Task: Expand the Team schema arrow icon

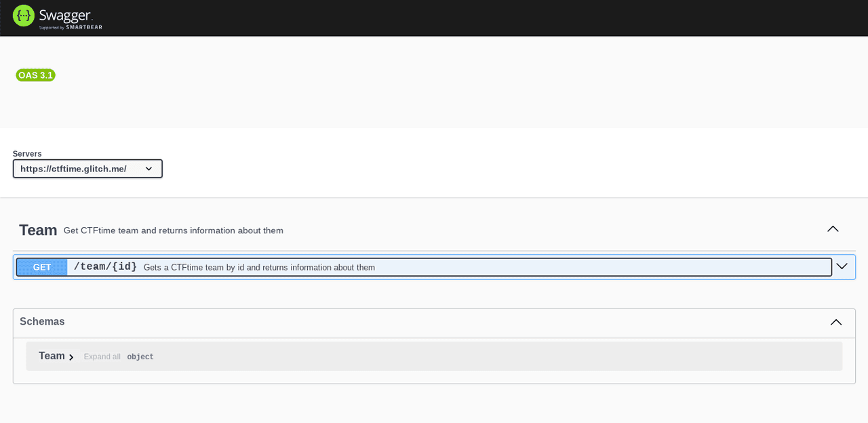Action: click(71, 357)
